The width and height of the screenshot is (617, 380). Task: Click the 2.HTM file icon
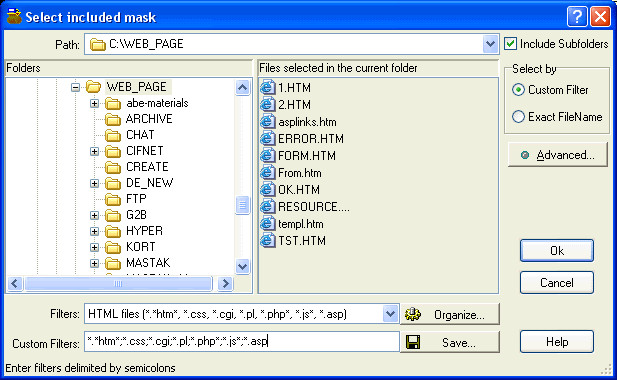(x=268, y=105)
